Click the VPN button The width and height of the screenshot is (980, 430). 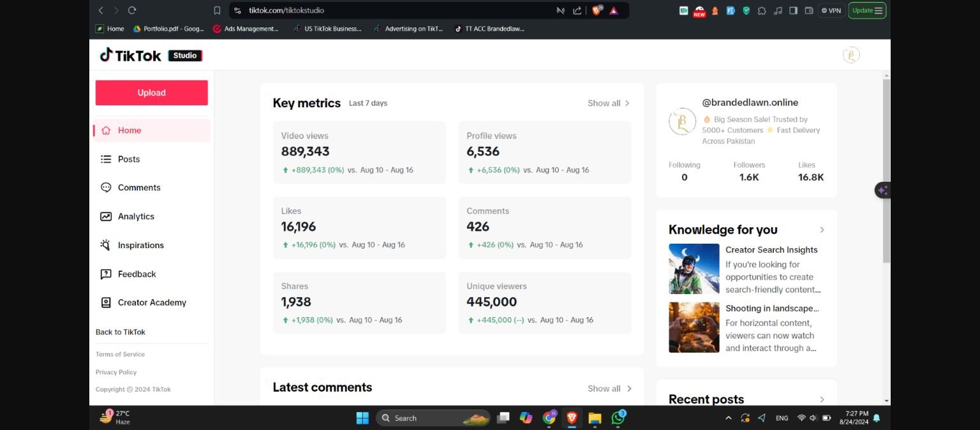click(x=831, y=10)
